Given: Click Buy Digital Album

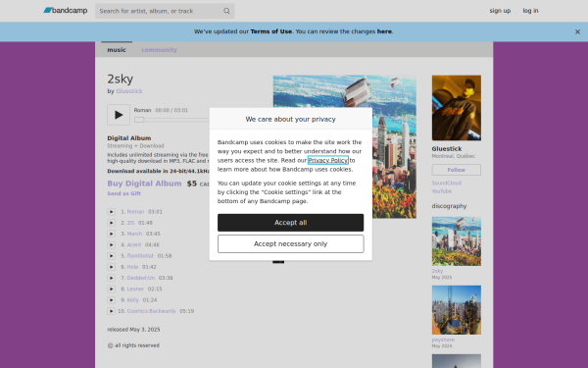Looking at the screenshot, I should (144, 184).
